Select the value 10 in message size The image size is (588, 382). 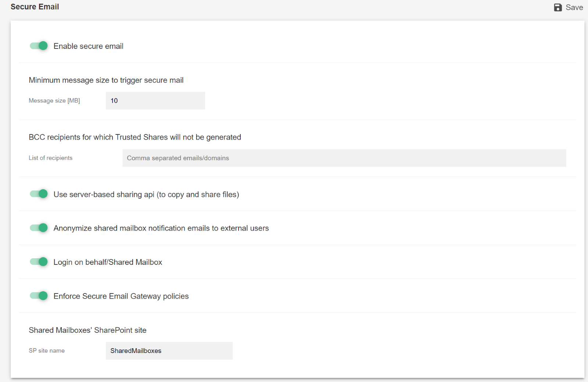[114, 100]
